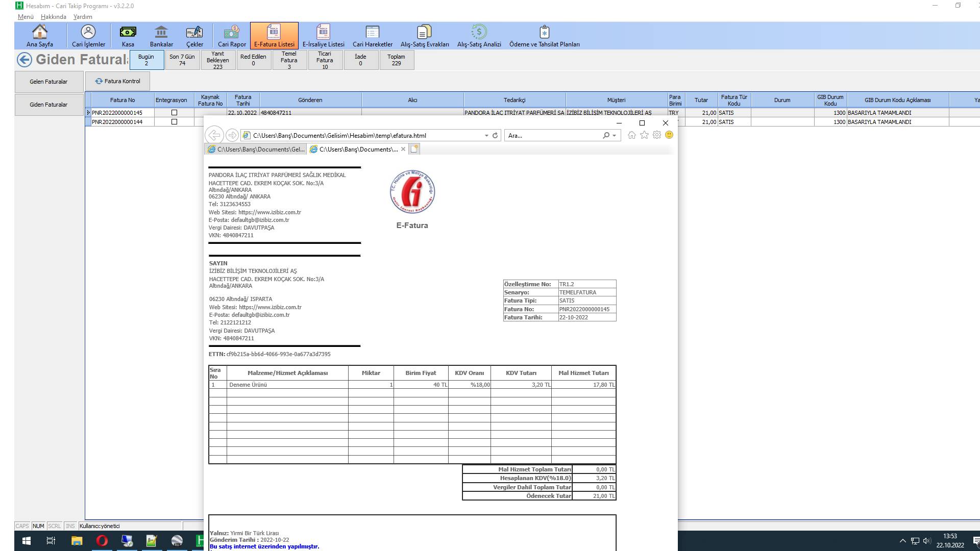Show hidden system tray icons

point(902,541)
